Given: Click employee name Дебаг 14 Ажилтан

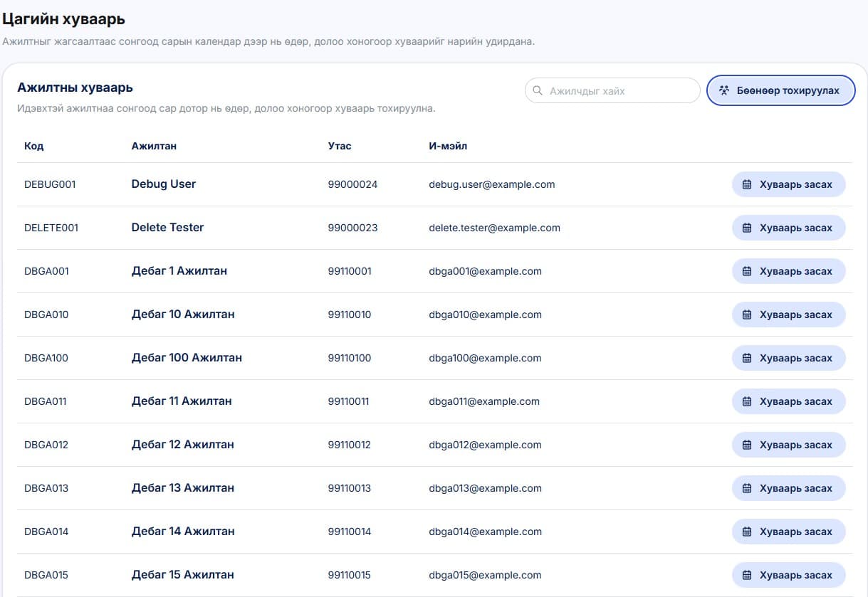Looking at the screenshot, I should (x=183, y=532).
